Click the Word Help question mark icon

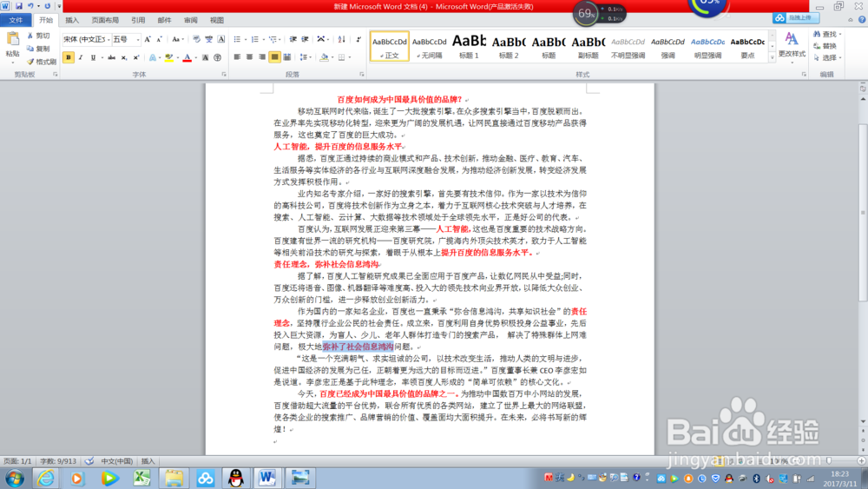click(x=862, y=19)
